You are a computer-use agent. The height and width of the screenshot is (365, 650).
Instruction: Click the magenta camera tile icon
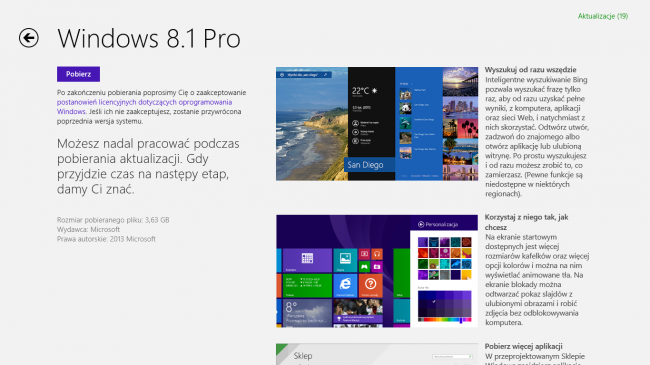[x=377, y=266]
